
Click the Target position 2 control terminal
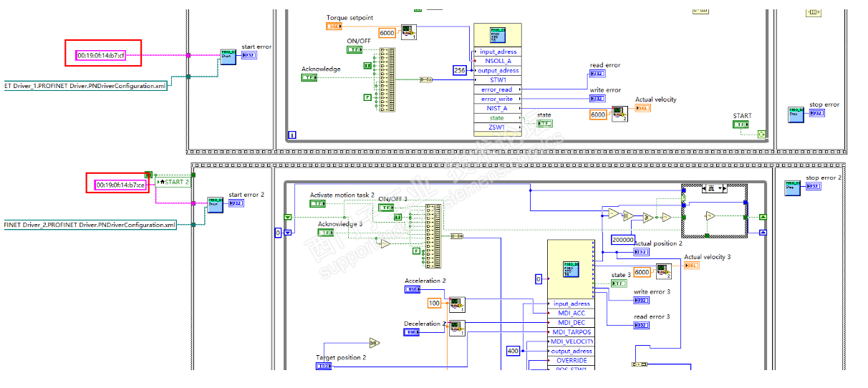[x=324, y=366]
